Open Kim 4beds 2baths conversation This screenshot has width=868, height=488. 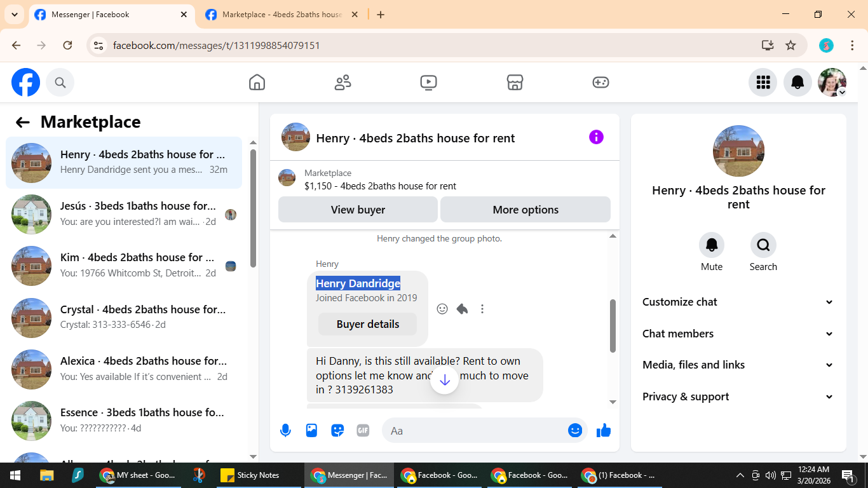point(124,266)
